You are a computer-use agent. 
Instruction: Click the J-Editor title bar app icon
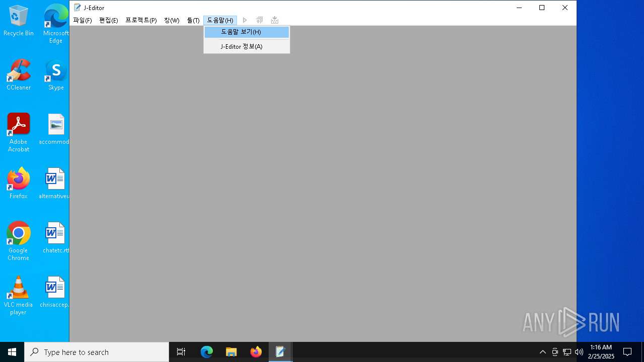(x=77, y=8)
